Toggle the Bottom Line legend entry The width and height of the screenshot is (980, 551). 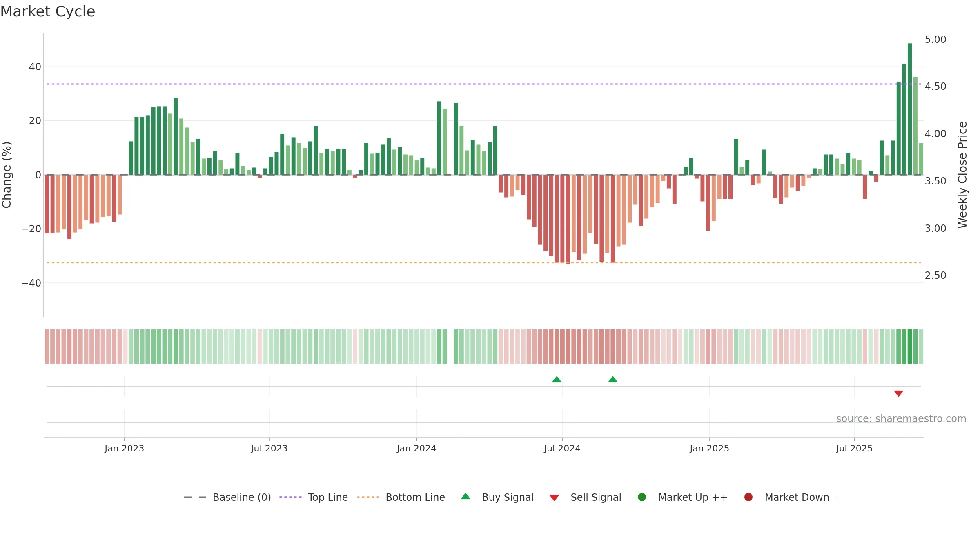tap(401, 497)
